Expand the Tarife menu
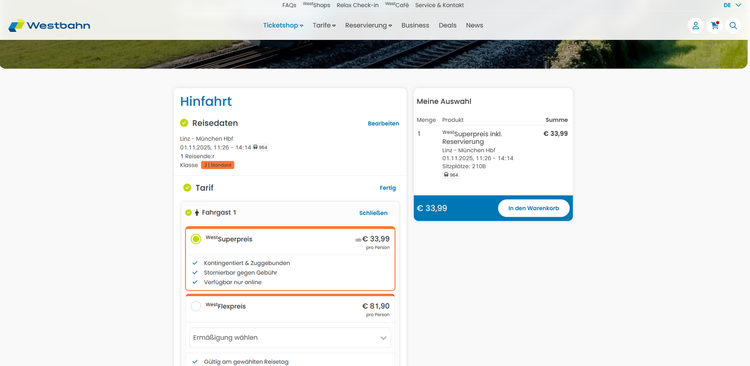Screen dimensions: 750x366 [324, 25]
